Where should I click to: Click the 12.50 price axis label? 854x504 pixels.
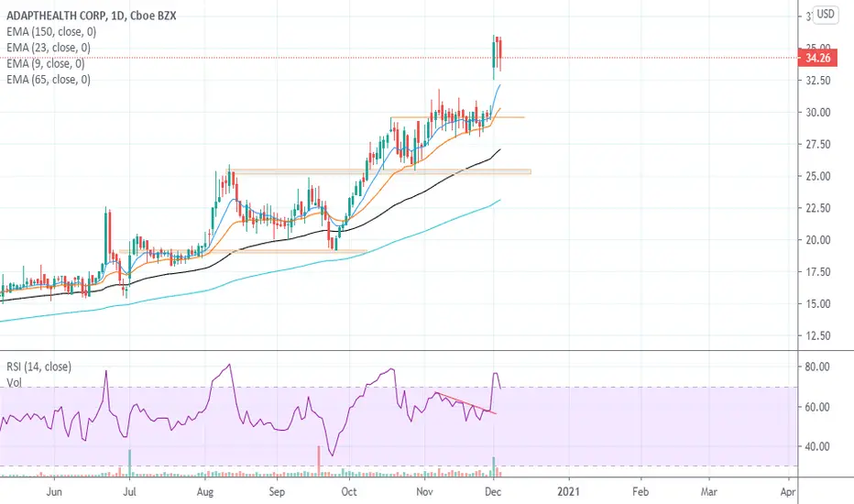click(x=818, y=335)
